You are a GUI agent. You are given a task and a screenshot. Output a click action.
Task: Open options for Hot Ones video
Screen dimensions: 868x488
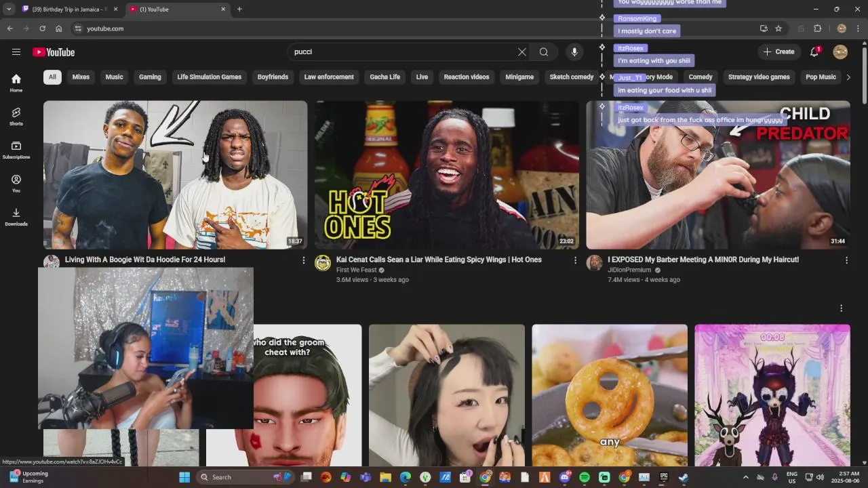(x=575, y=260)
